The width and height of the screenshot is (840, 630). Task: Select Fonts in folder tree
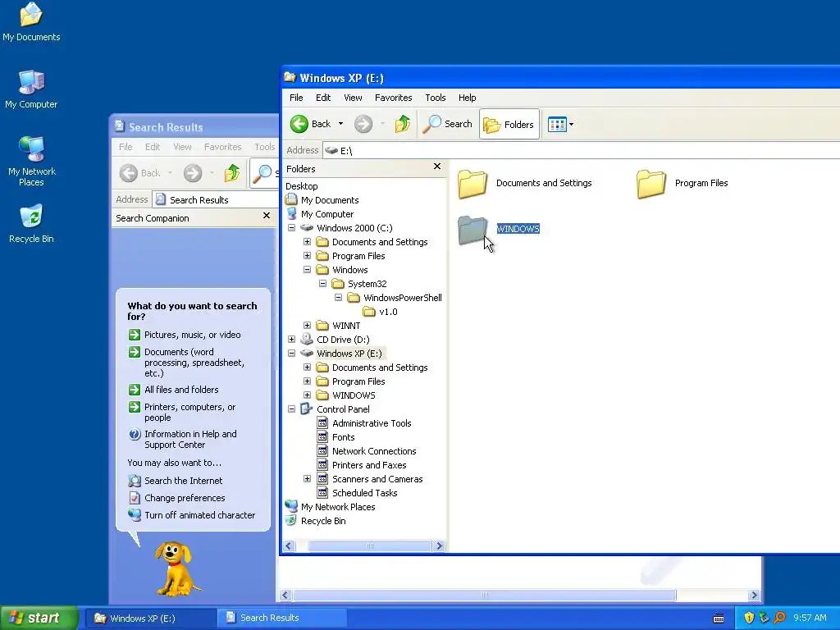(343, 437)
